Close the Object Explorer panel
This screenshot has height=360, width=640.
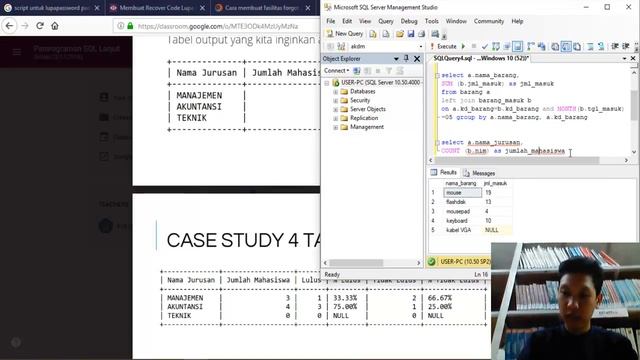[x=417, y=59]
